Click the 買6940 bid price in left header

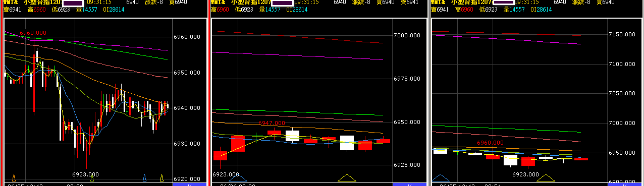178,3
